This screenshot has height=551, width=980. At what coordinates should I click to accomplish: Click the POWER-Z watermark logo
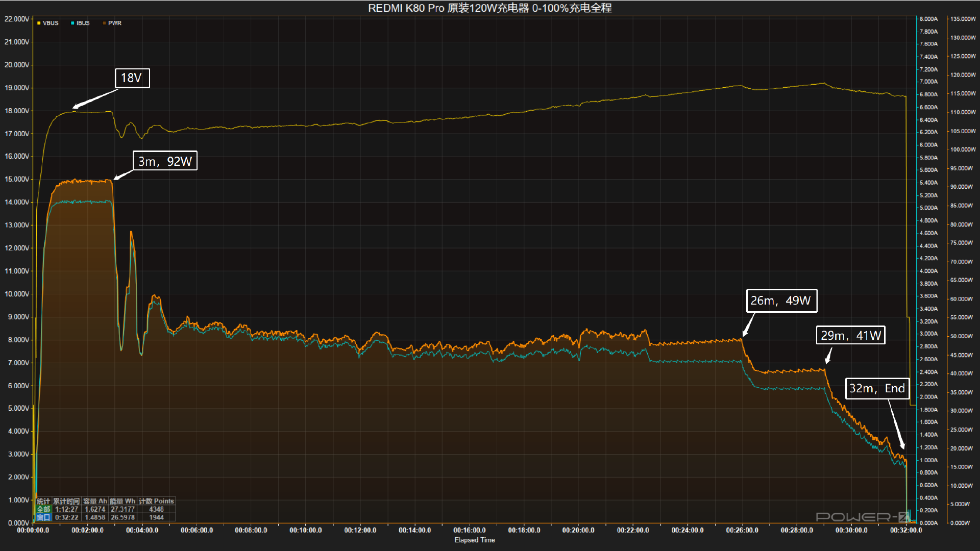(x=860, y=517)
